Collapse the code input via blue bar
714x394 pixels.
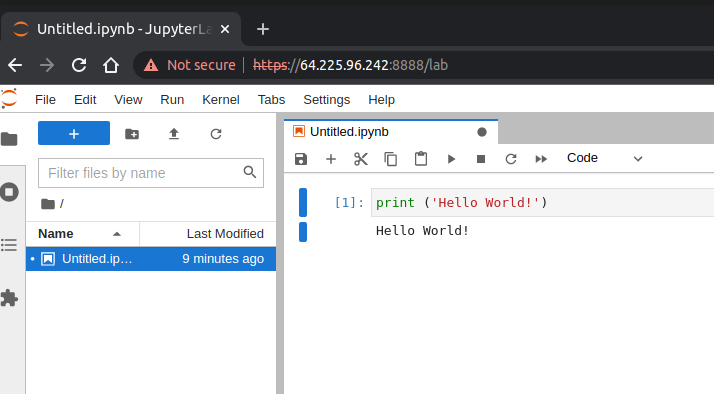pyautogui.click(x=303, y=202)
